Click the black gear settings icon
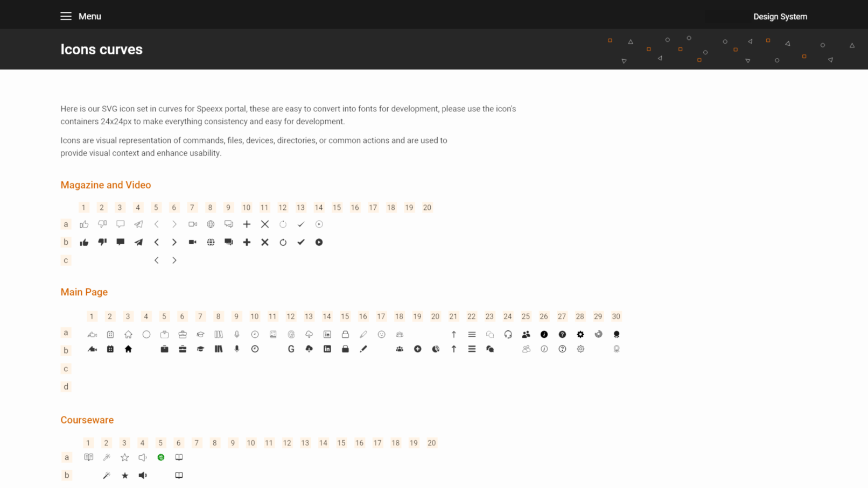This screenshot has height=488, width=868. pos(580,335)
